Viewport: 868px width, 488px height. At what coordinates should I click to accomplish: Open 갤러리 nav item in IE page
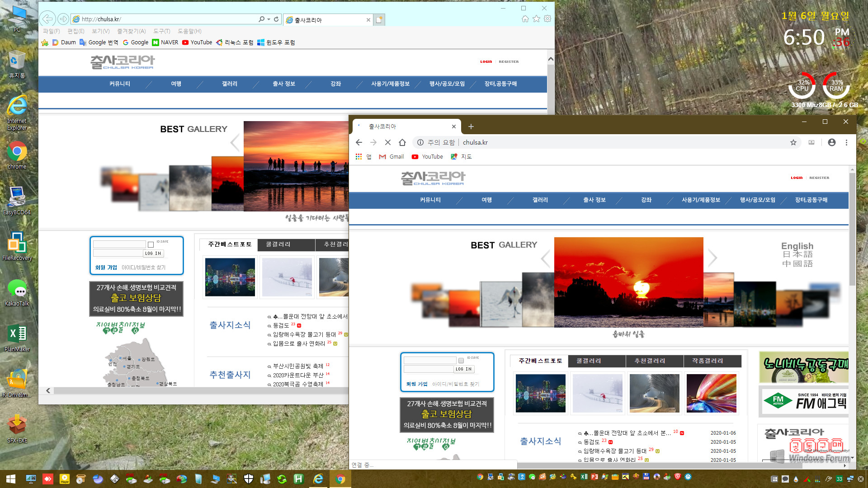click(229, 84)
